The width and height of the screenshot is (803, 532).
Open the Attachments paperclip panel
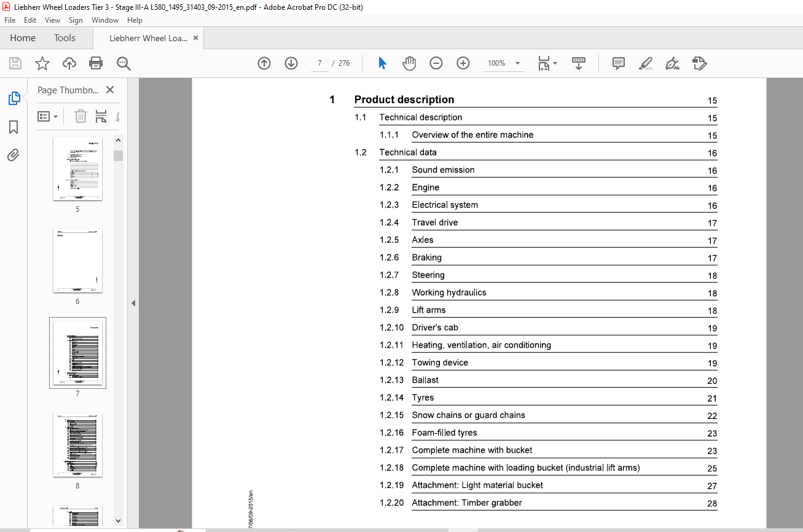[14, 155]
